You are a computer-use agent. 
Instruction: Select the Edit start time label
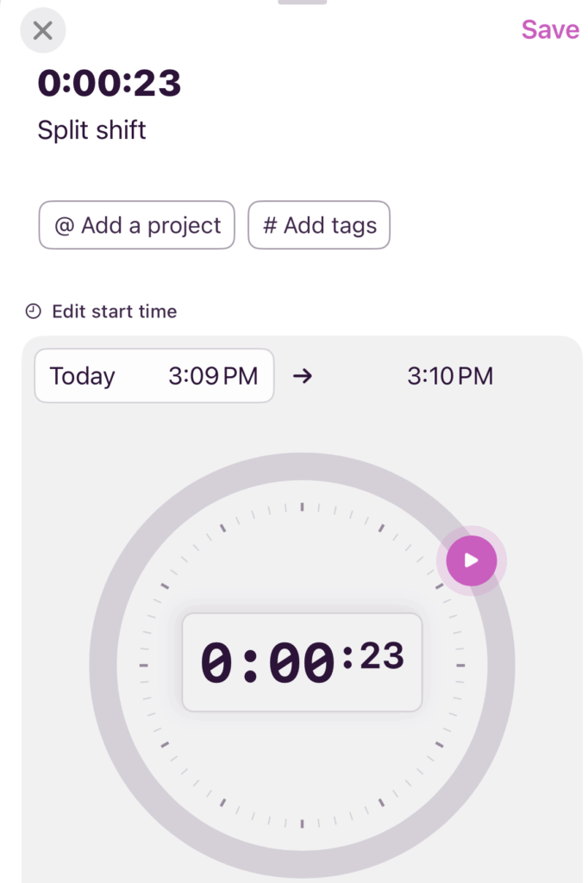coord(114,311)
